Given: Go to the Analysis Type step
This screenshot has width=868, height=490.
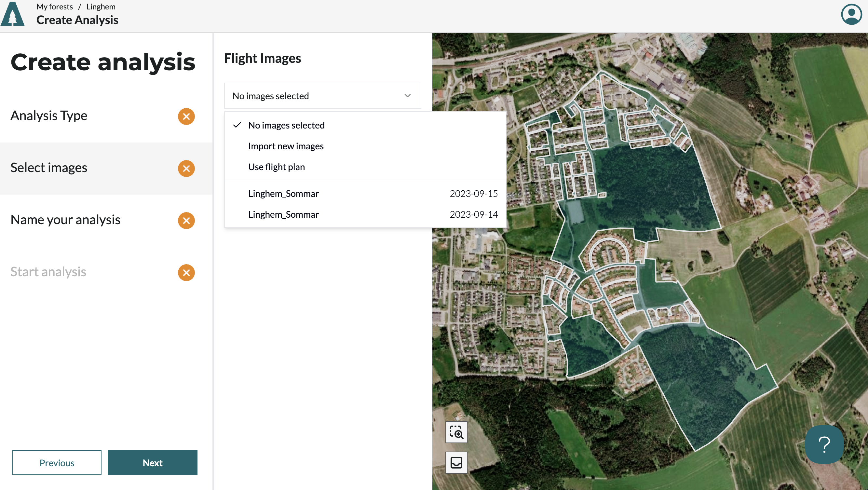Looking at the screenshot, I should (106, 116).
